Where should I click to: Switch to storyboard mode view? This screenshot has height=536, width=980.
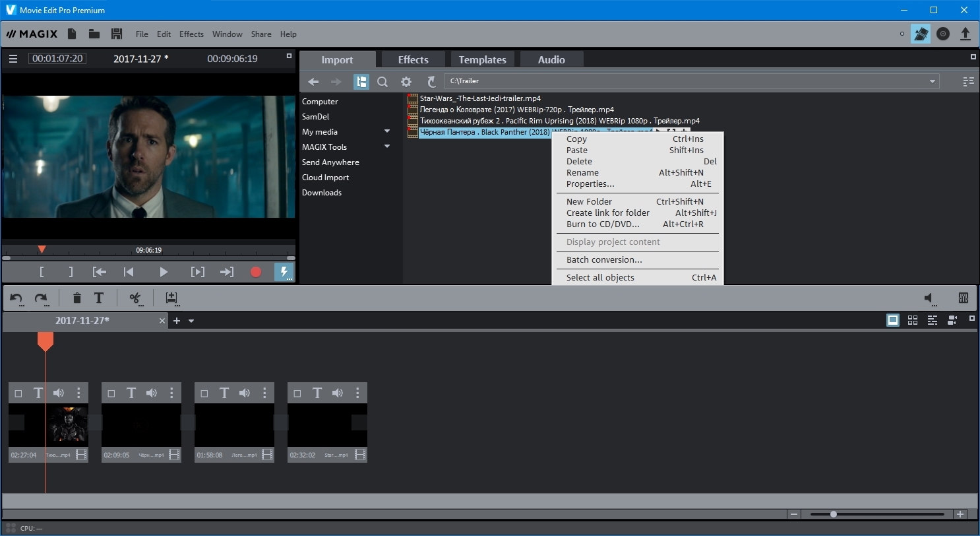click(893, 320)
